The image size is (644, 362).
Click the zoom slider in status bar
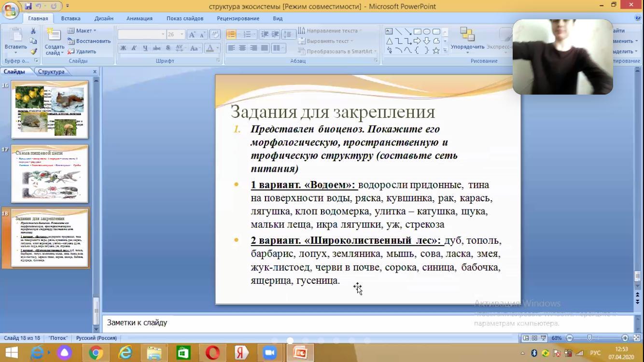[589, 338]
